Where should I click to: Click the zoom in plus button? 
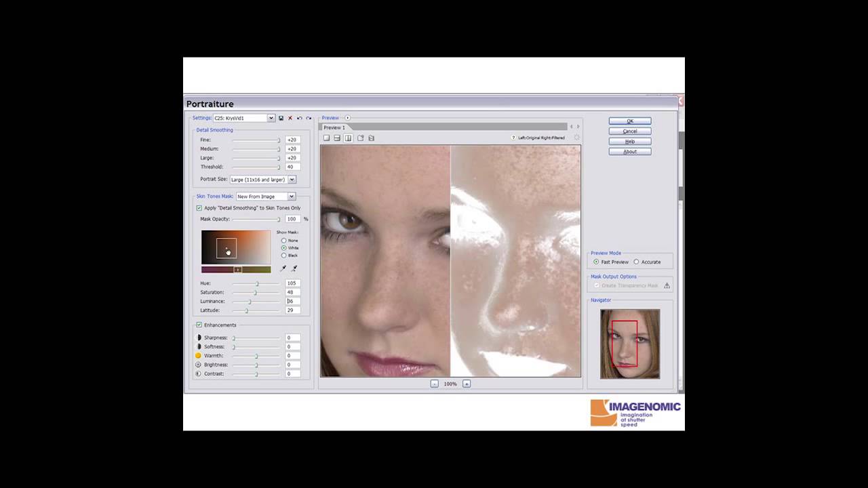(467, 384)
